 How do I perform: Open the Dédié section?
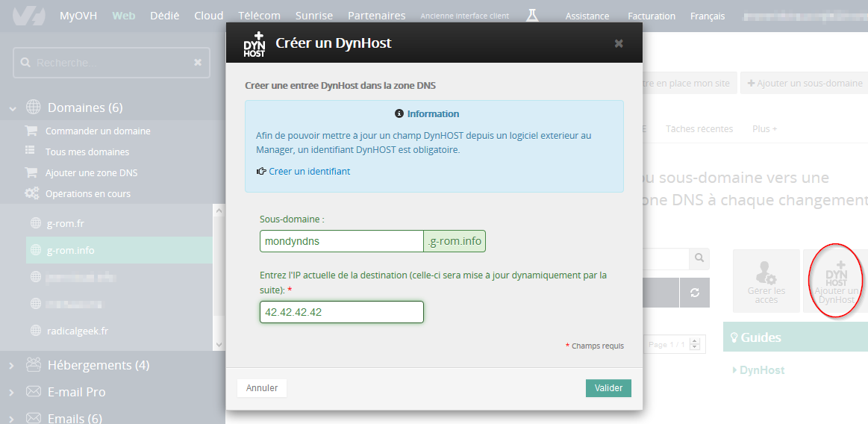164,16
